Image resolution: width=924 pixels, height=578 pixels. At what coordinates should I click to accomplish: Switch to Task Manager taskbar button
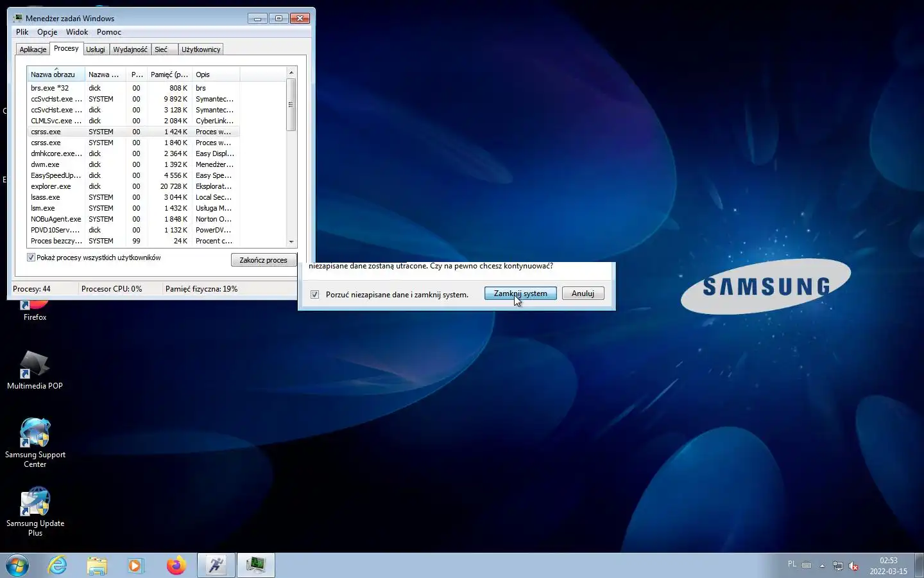click(x=256, y=565)
